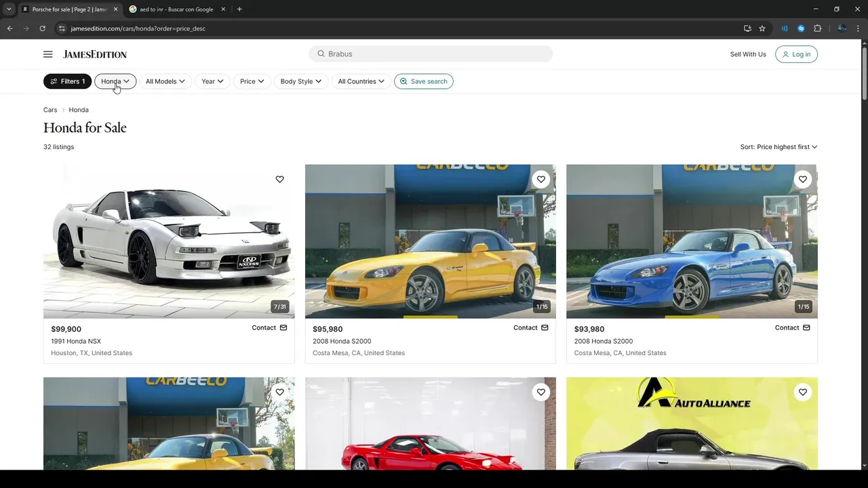Open the hamburger menu icon

[47, 54]
